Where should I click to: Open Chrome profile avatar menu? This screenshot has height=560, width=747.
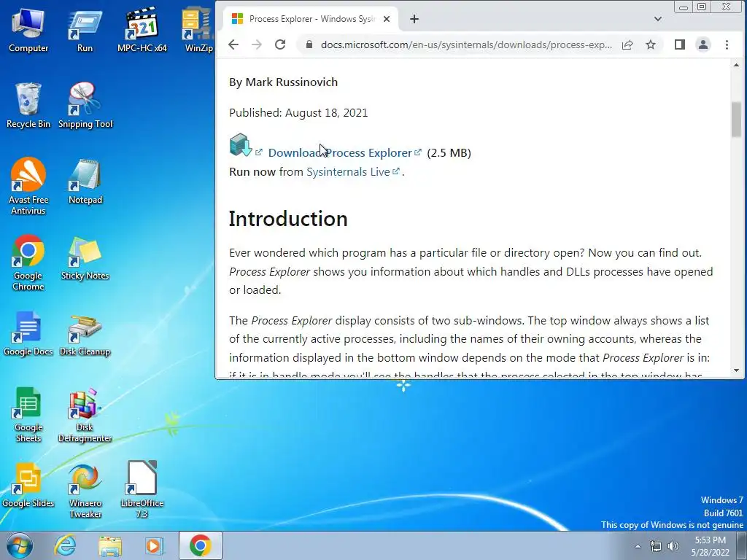(x=703, y=44)
